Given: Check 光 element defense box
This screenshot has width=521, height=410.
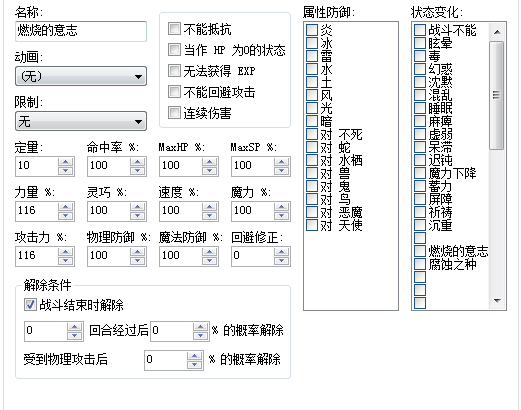Looking at the screenshot, I should pyautogui.click(x=312, y=108).
